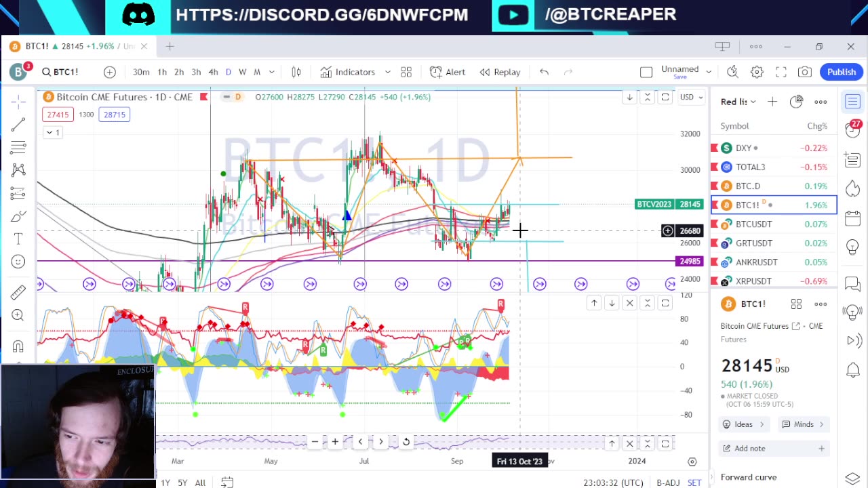The width and height of the screenshot is (868, 488).
Task: Reset chart view button on time axis
Action: coord(406,442)
